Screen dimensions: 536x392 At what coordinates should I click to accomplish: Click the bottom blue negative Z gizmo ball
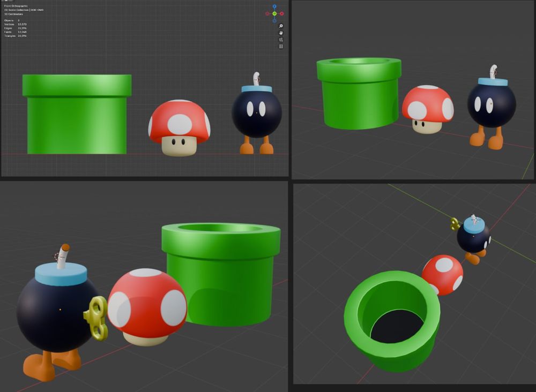(x=274, y=21)
